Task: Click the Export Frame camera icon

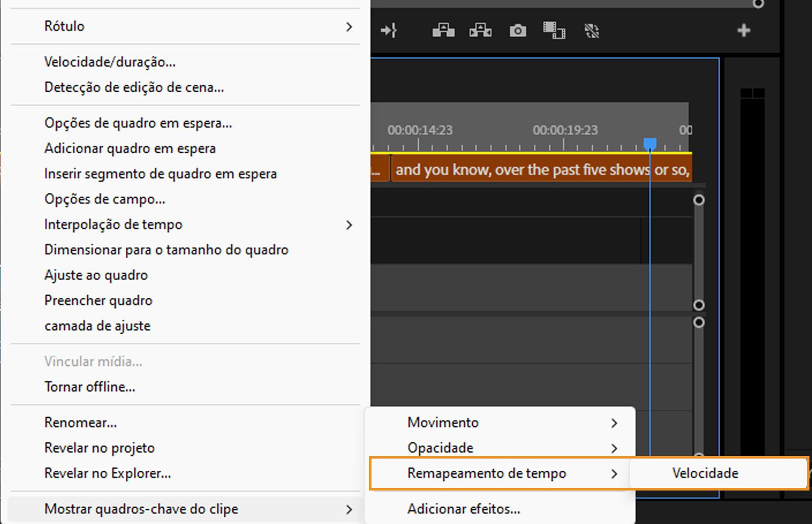Action: click(x=518, y=31)
